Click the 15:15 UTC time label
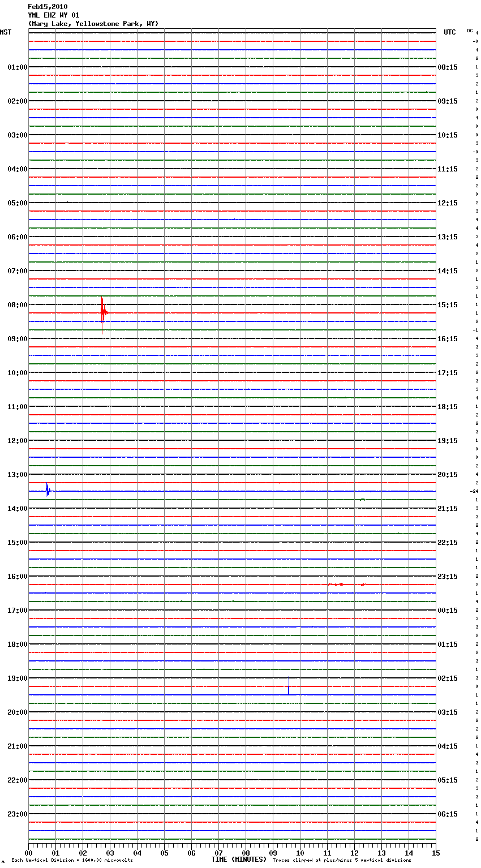This screenshot has height=868, width=481. click(x=448, y=305)
